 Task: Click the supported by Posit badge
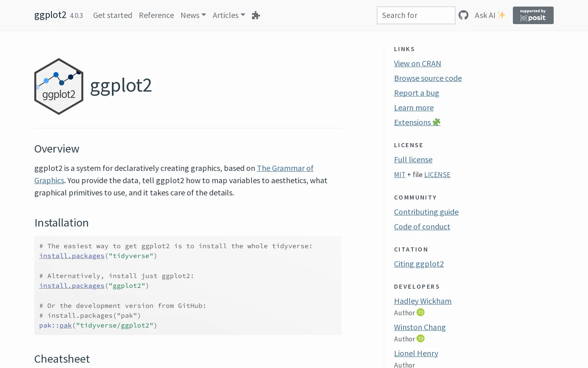pos(533,16)
